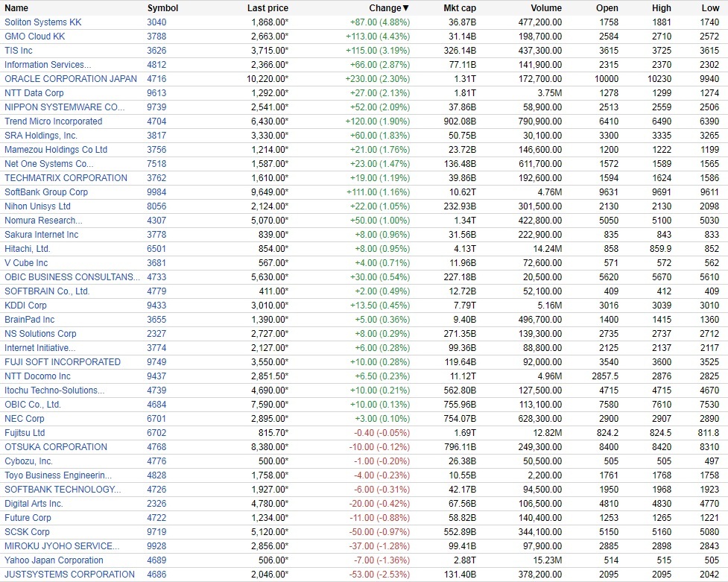Open Trend Micro Incorporated link
This screenshot has height=582, width=728.
pos(54,121)
